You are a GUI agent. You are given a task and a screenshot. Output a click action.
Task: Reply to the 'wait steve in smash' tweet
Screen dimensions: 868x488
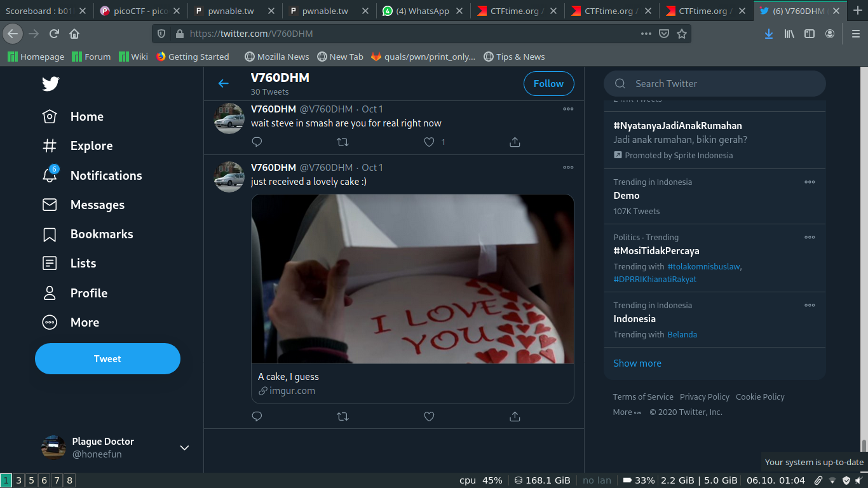tap(257, 142)
